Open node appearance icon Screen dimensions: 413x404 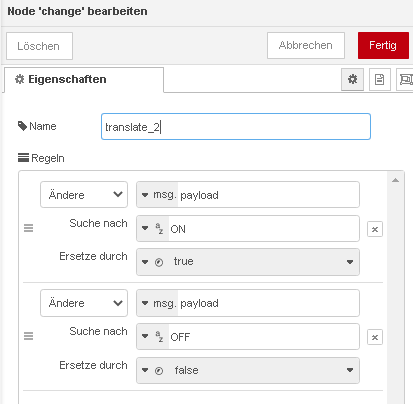(405, 79)
